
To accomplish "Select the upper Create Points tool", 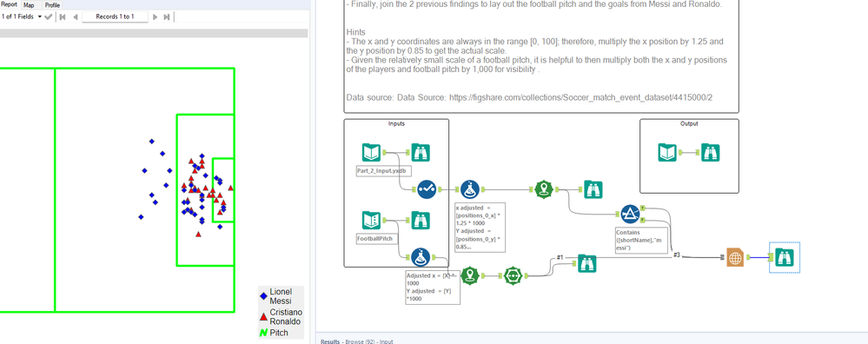I will [544, 189].
